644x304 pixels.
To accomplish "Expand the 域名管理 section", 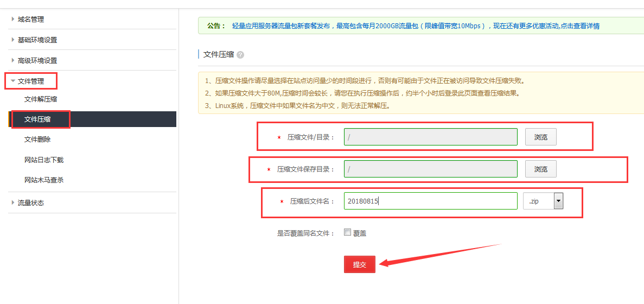I will click(x=31, y=20).
